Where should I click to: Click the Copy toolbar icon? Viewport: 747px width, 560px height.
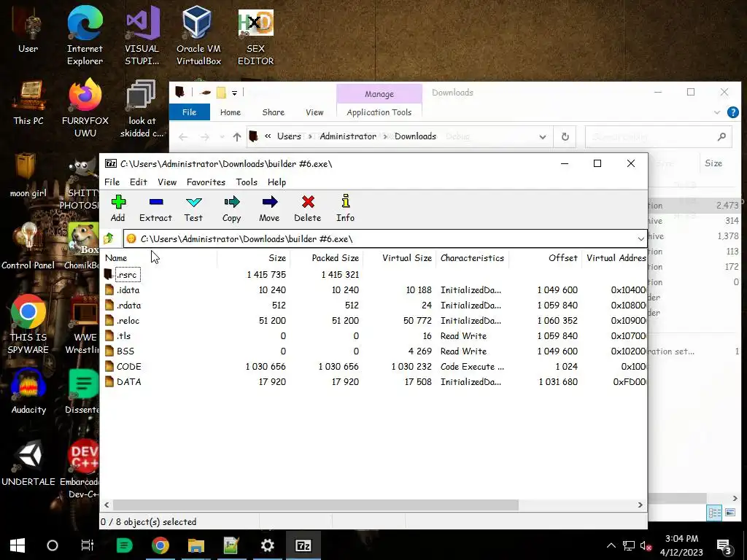point(231,208)
